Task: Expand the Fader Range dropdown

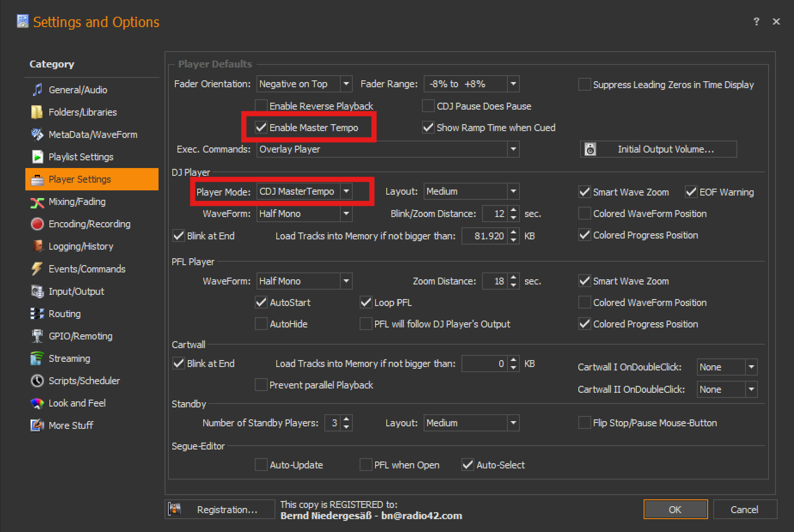Action: pos(513,84)
